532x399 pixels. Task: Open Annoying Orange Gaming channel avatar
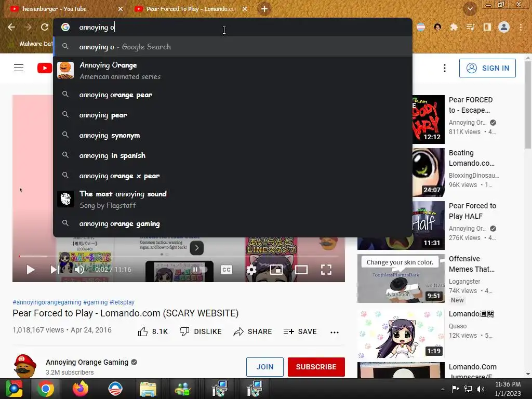click(x=25, y=366)
